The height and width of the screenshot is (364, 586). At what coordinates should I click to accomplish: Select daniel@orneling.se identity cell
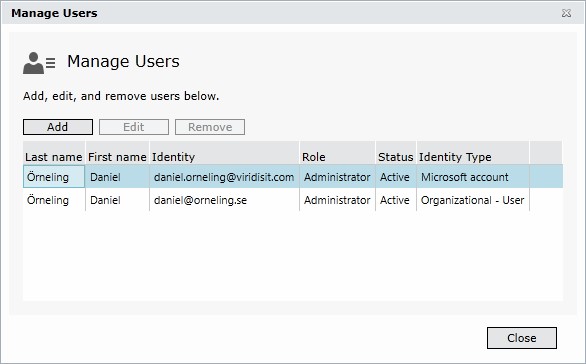(x=224, y=200)
